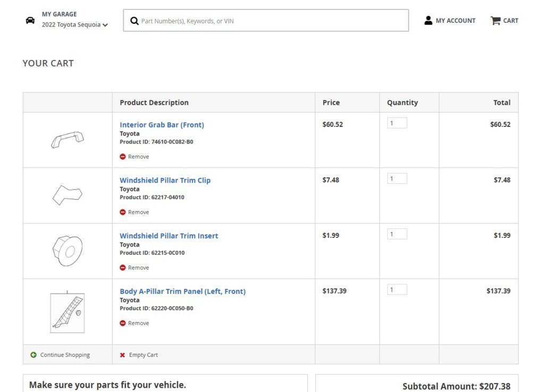Image resolution: width=544 pixels, height=392 pixels.
Task: Open the My Account link
Action: (x=455, y=20)
